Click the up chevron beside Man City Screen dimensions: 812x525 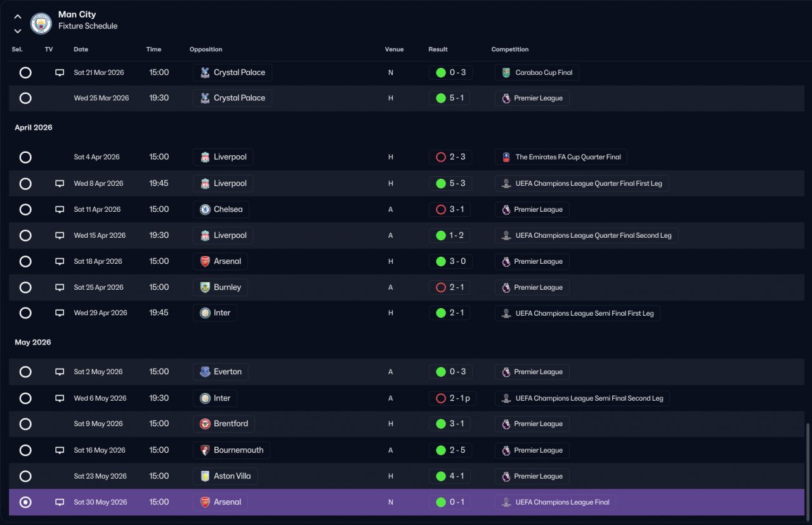(18, 17)
